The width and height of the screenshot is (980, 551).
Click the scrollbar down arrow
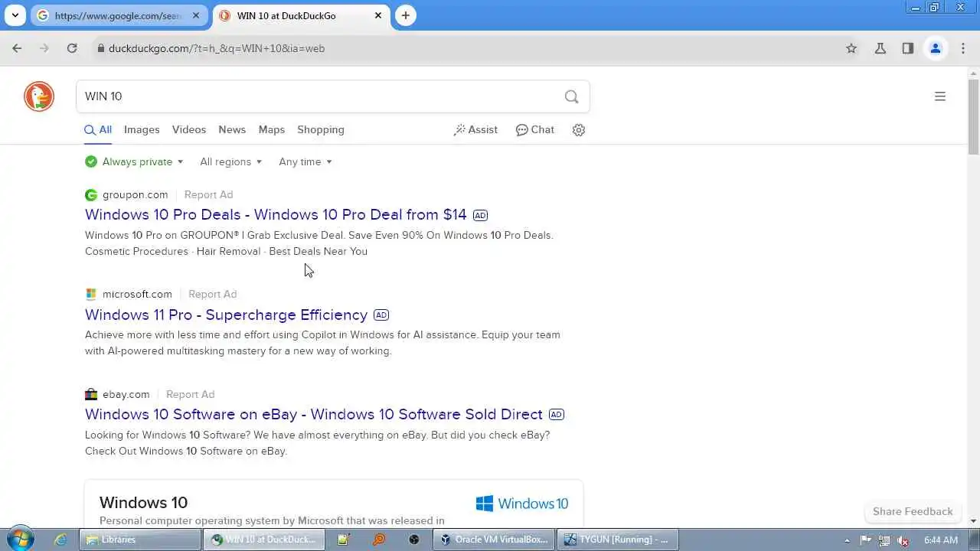click(974, 521)
